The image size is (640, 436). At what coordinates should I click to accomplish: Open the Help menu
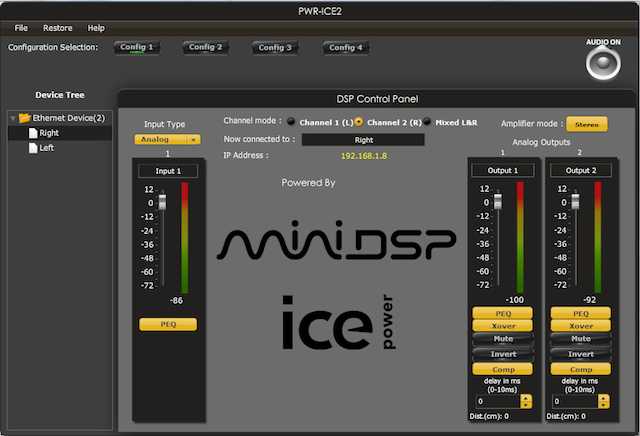(96, 28)
